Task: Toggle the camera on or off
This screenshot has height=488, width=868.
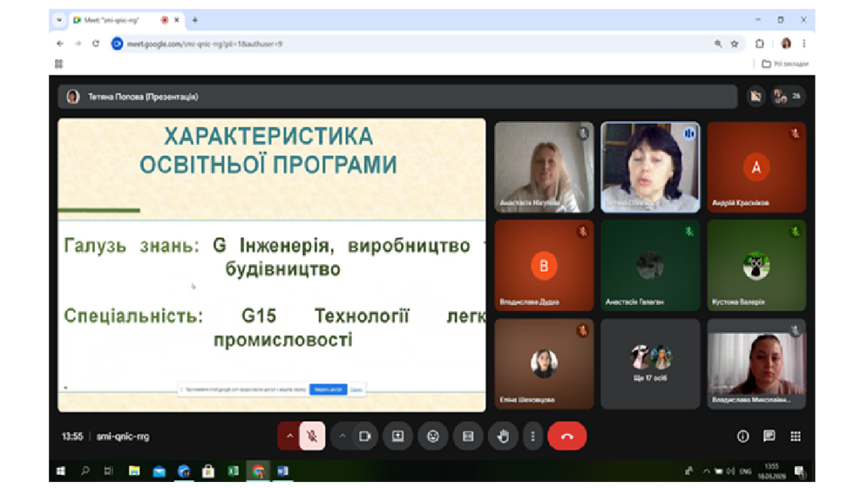Action: click(364, 436)
